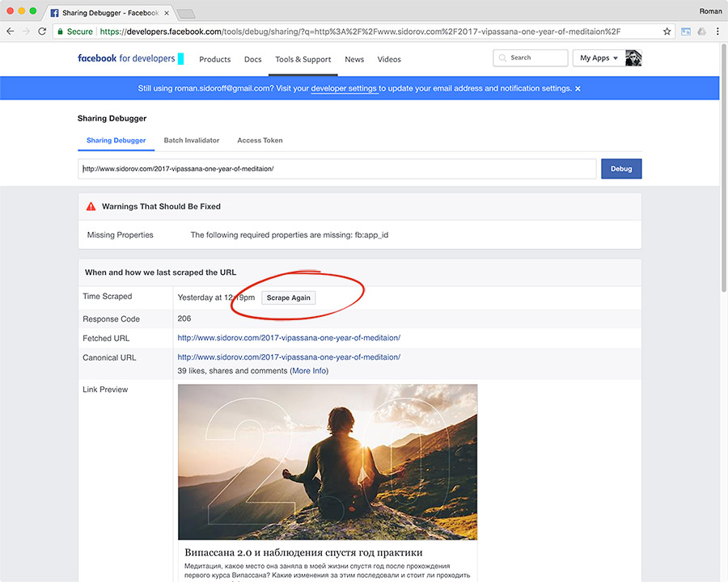Click the Time Scraped label
This screenshot has height=582, width=728.
tap(108, 296)
